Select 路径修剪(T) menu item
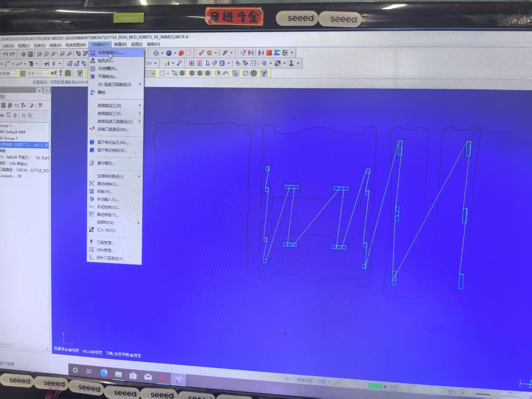This screenshot has height=399, width=532. pyautogui.click(x=114, y=215)
